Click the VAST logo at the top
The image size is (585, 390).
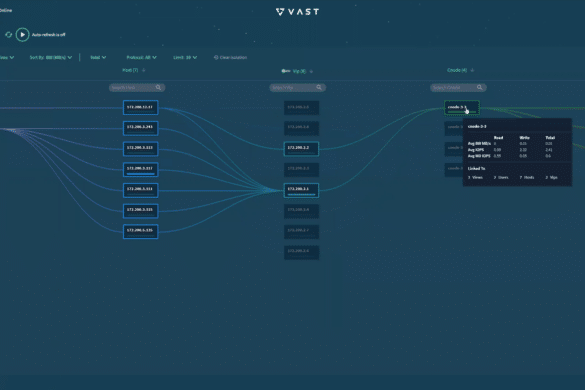point(297,12)
